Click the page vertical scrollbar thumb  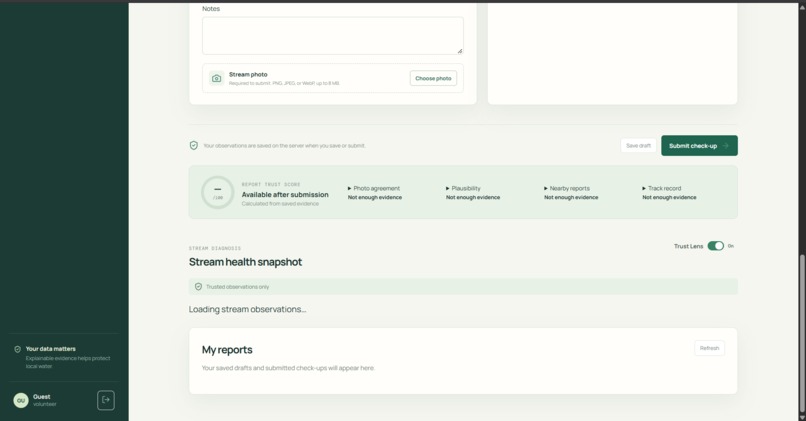click(x=802, y=332)
